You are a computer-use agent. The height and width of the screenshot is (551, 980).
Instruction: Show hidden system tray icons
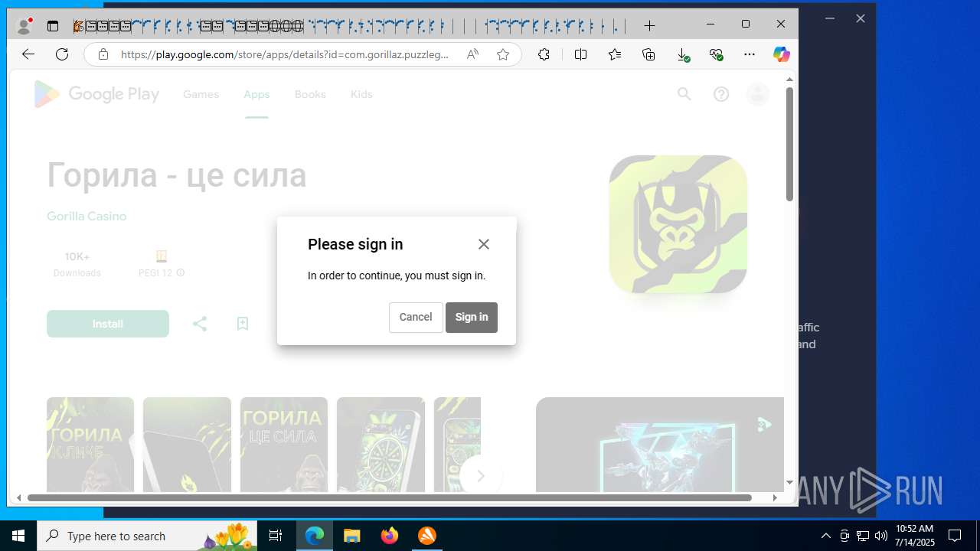[x=825, y=536]
